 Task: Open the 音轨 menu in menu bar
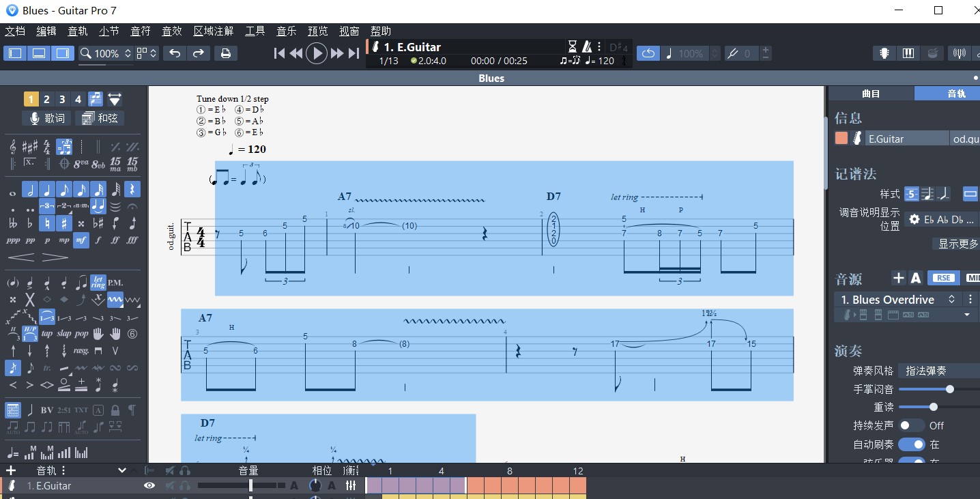point(78,31)
